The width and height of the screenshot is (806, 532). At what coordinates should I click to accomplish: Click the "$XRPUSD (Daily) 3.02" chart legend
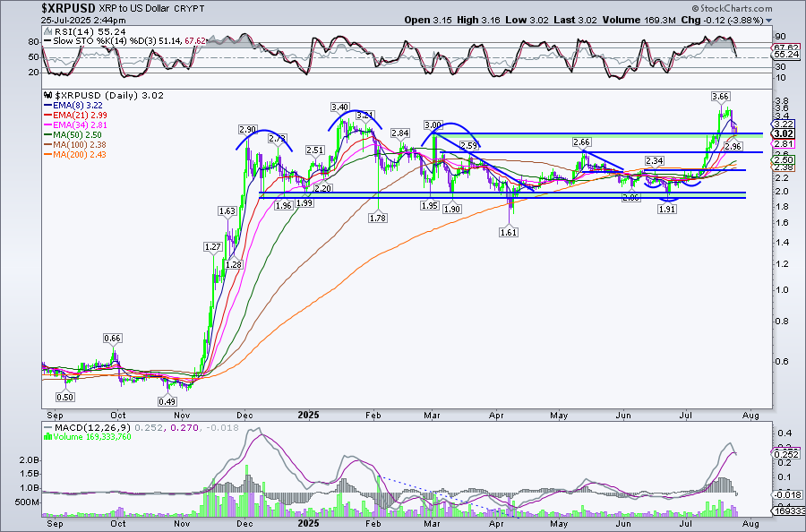[x=105, y=95]
